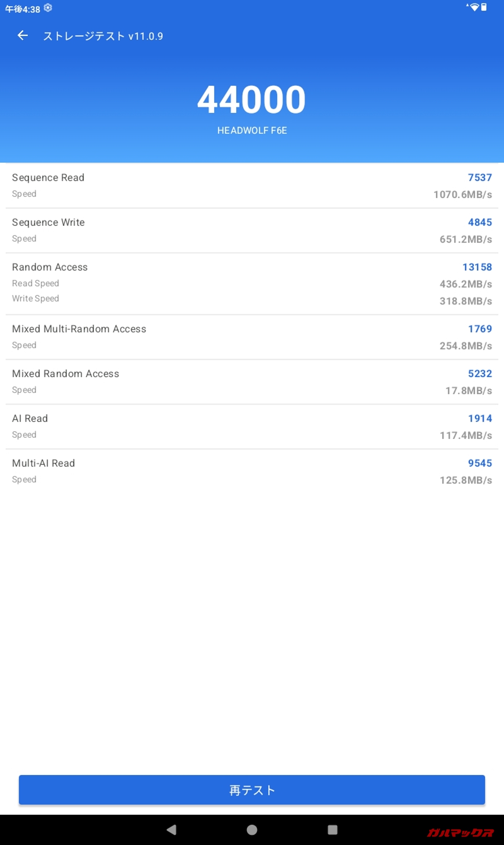Tap the settings gear in status bar
This screenshot has height=845, width=504.
pyautogui.click(x=48, y=8)
